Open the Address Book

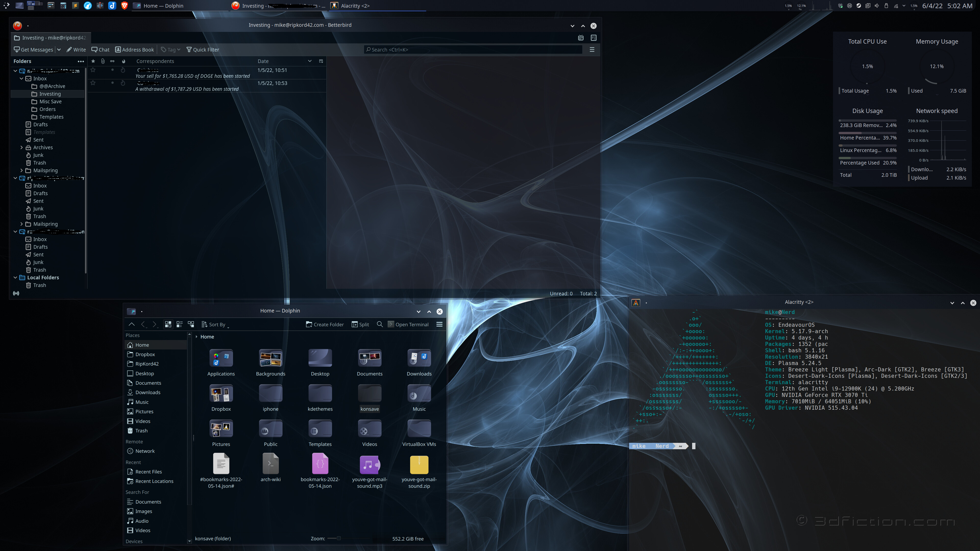tap(135, 49)
